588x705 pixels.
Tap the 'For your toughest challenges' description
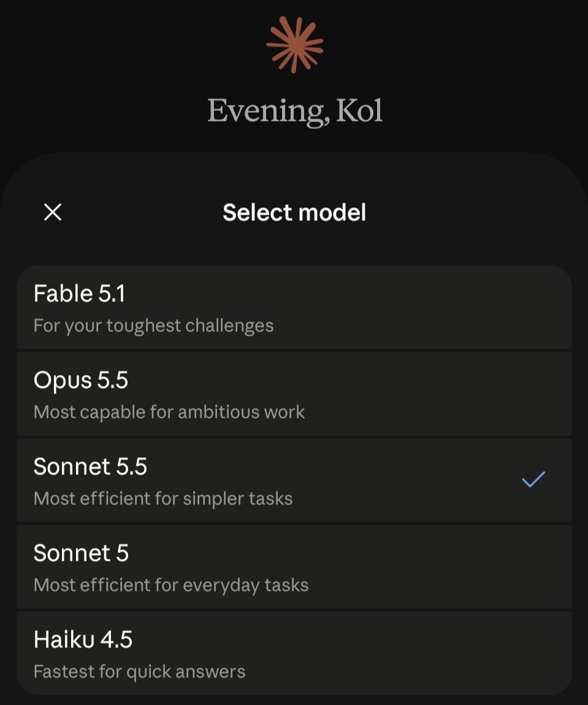(154, 326)
